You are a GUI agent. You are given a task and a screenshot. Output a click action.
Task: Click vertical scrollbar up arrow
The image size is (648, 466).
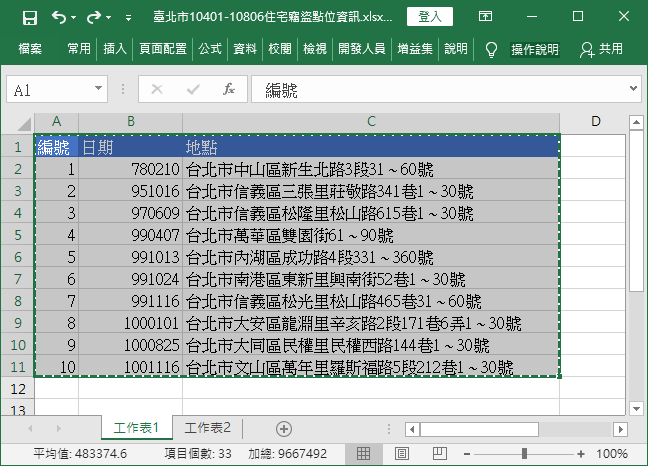(636, 123)
